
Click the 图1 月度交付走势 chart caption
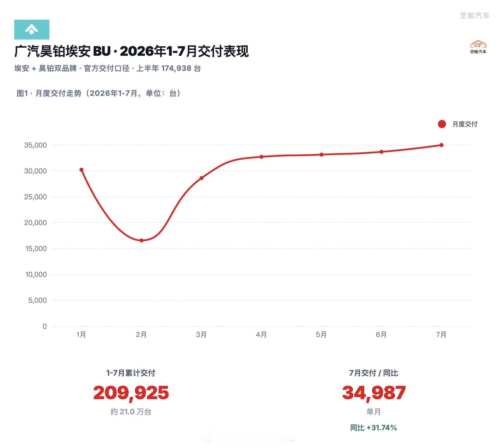tap(98, 93)
